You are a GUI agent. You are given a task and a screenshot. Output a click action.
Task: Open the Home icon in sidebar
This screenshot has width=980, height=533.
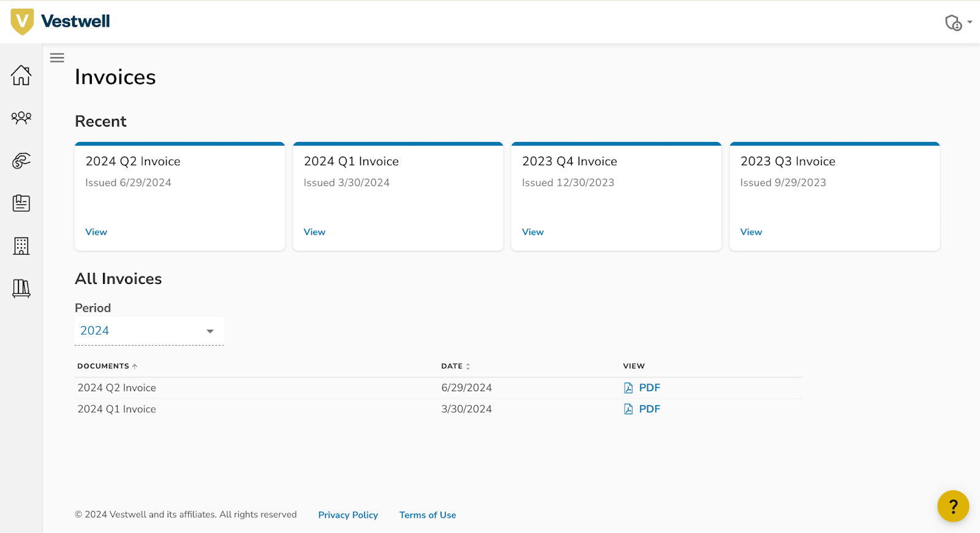(x=21, y=75)
